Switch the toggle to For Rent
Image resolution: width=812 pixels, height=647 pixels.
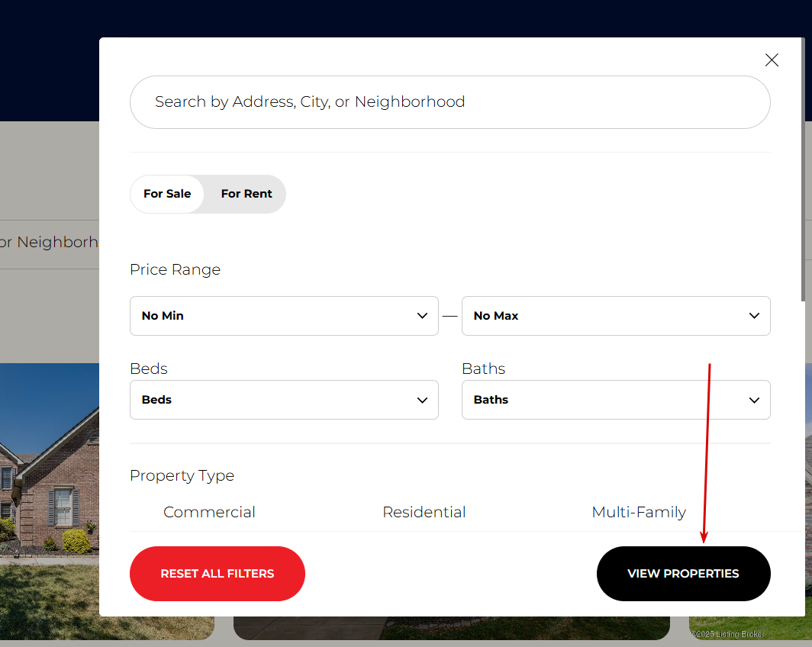tap(246, 194)
